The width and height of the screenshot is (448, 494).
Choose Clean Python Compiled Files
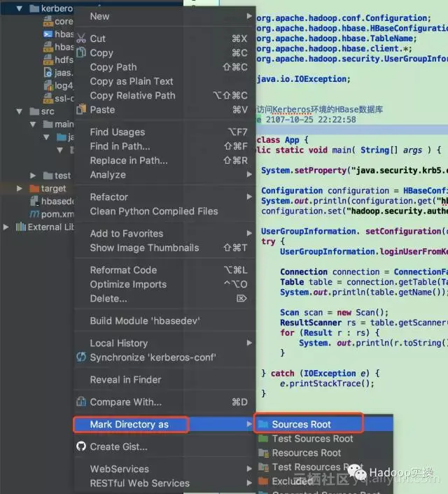(x=165, y=211)
